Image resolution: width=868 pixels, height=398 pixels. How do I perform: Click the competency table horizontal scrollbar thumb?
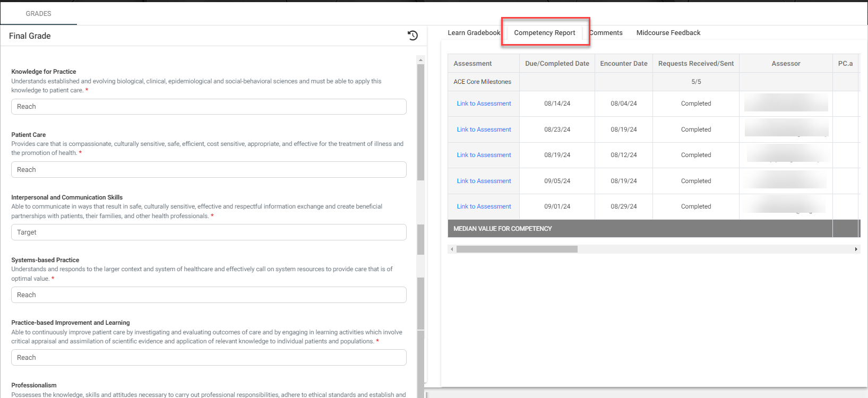coord(517,249)
